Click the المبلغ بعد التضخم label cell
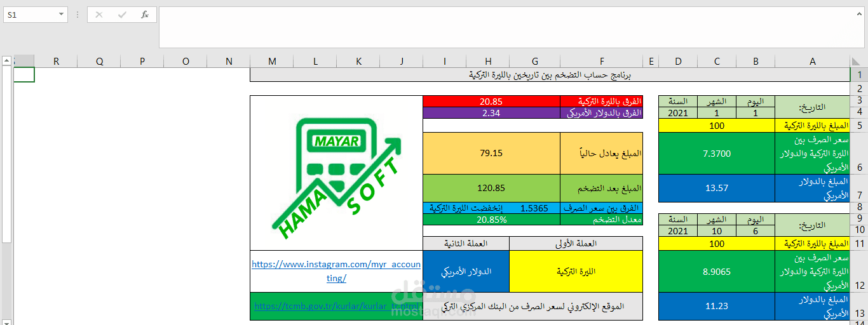The width and height of the screenshot is (868, 325). coord(601,188)
